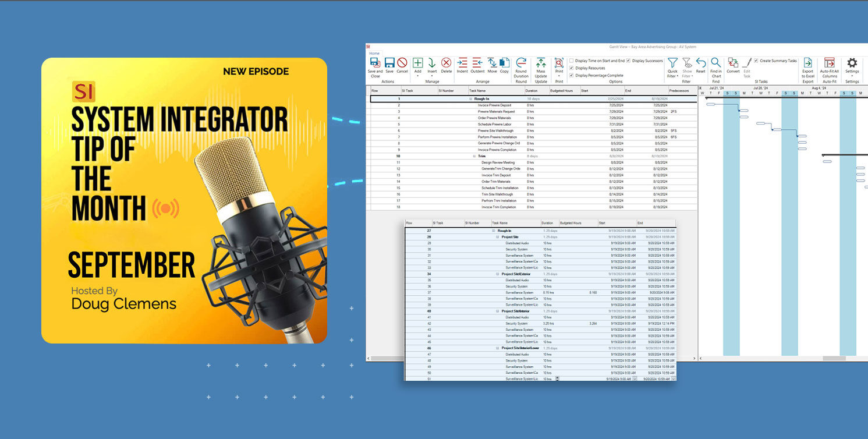This screenshot has width=868, height=439.
Task: Click the Predecessors column header
Action: click(682, 91)
